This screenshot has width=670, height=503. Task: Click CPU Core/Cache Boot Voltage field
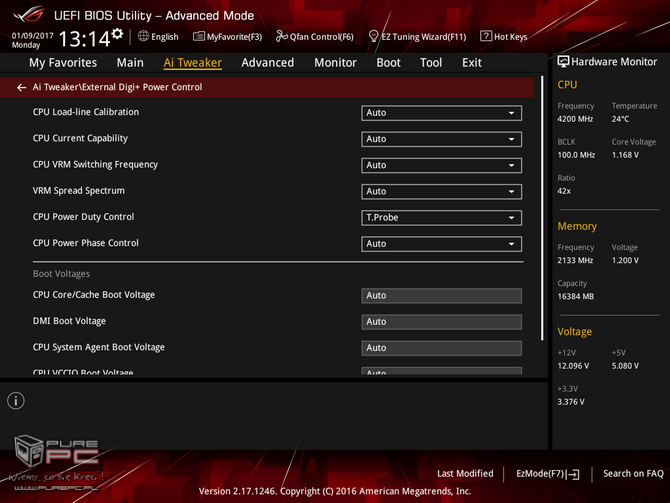coord(441,296)
